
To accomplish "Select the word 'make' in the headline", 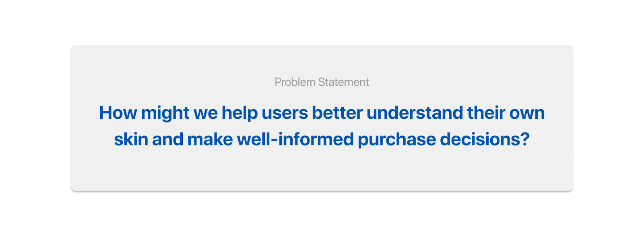I will tap(210, 139).
